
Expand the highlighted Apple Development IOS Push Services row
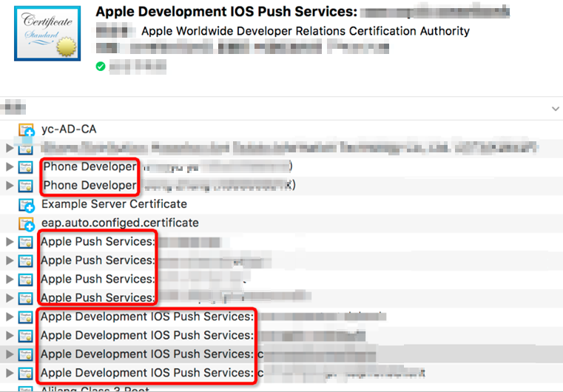pyautogui.click(x=10, y=354)
